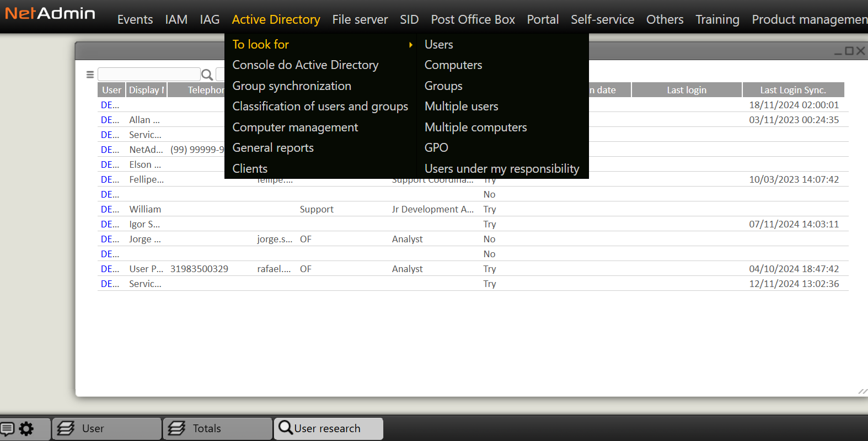Image resolution: width=868 pixels, height=441 pixels.
Task: Sort by Last Login Sync. column header
Action: (793, 90)
